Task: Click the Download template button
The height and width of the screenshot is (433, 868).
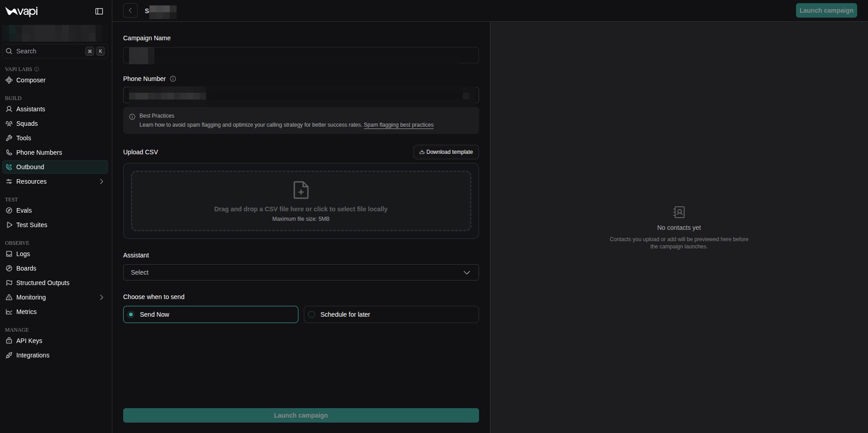Action: [x=446, y=152]
